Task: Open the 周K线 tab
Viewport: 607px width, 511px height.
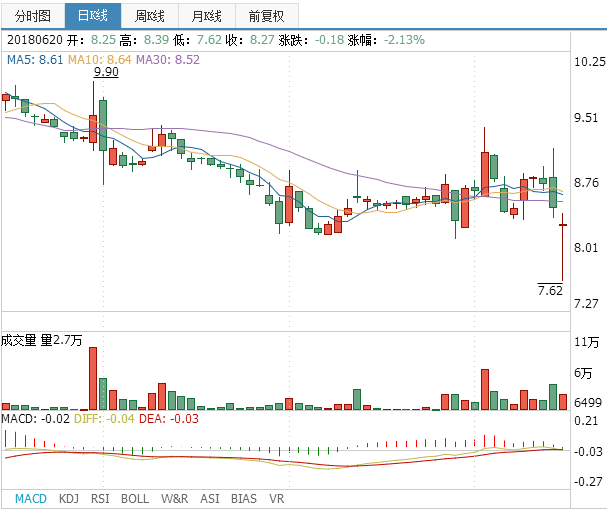Action: pyautogui.click(x=150, y=16)
